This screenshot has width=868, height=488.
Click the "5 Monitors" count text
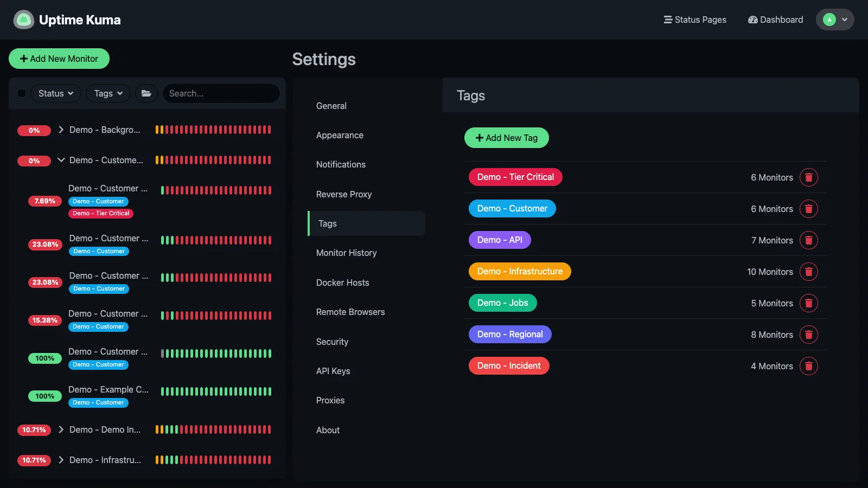coord(772,303)
